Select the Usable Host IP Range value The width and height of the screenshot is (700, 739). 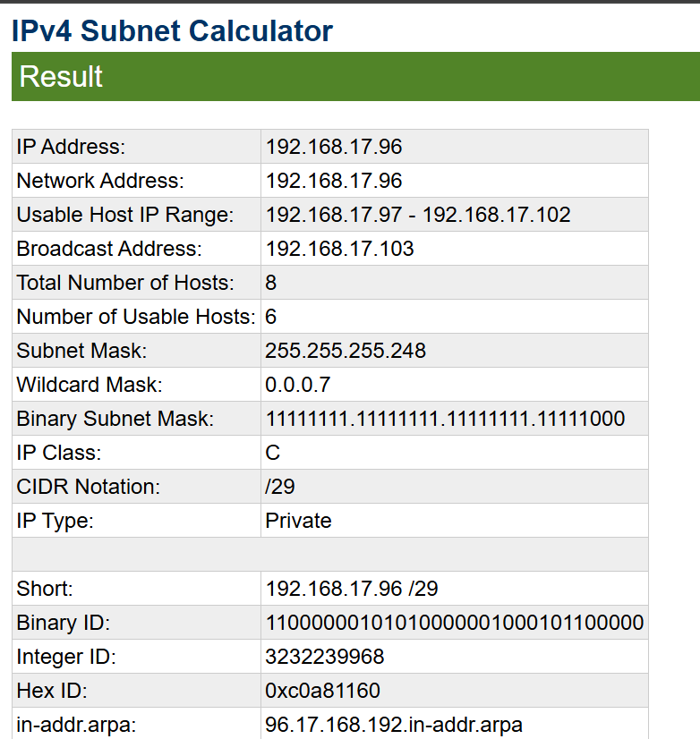click(418, 215)
